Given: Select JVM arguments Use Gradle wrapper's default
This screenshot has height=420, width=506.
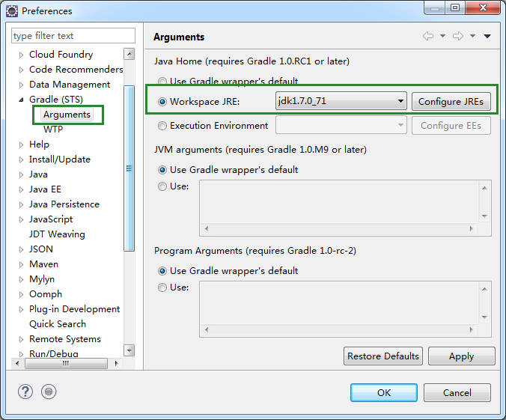Looking at the screenshot, I should pyautogui.click(x=162, y=170).
